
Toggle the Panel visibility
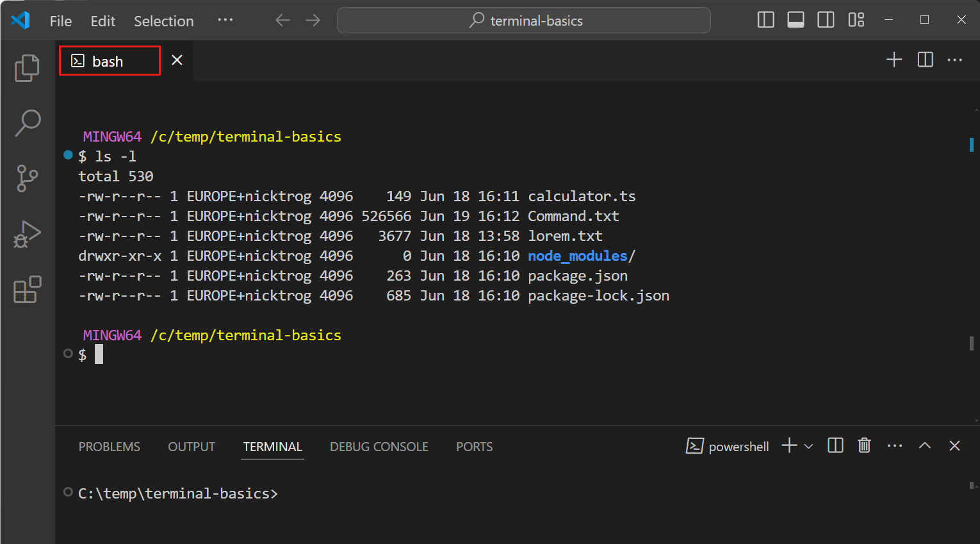click(x=796, y=20)
